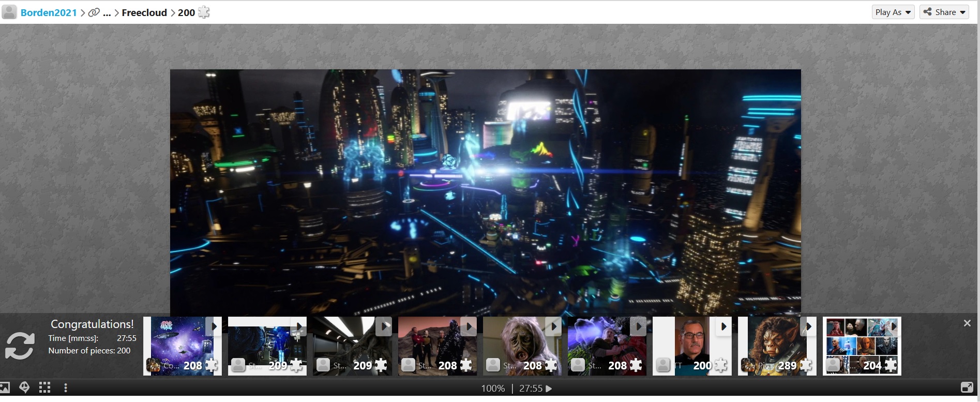Show the image preview icon in bottom toolbar
Image resolution: width=980 pixels, height=402 pixels.
(5, 388)
